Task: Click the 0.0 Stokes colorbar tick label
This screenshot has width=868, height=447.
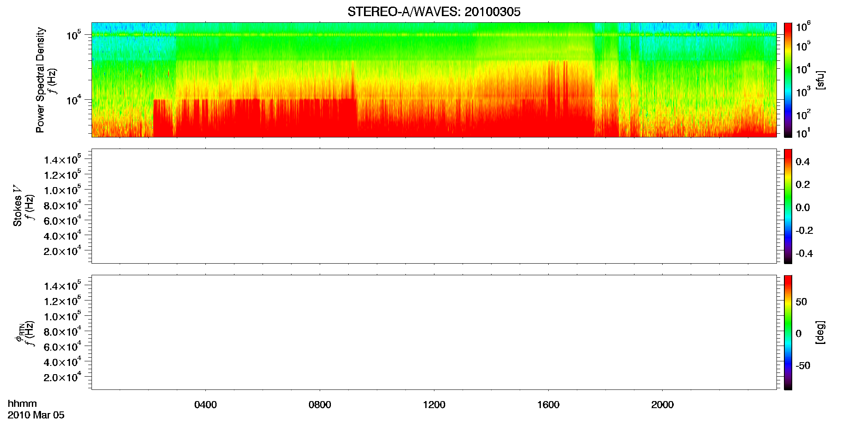Action: tap(803, 208)
